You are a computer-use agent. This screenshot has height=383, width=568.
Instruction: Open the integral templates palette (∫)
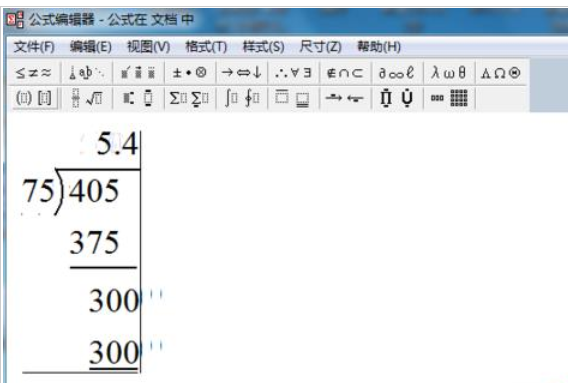(242, 98)
